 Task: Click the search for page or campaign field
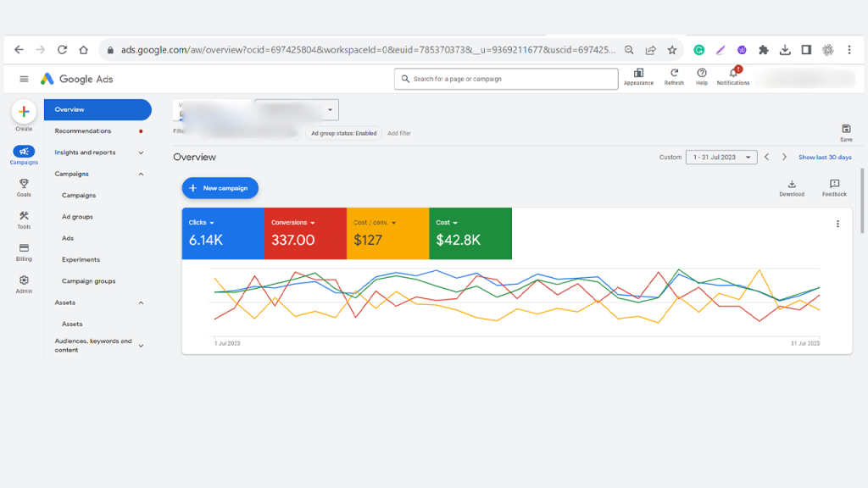(x=506, y=79)
